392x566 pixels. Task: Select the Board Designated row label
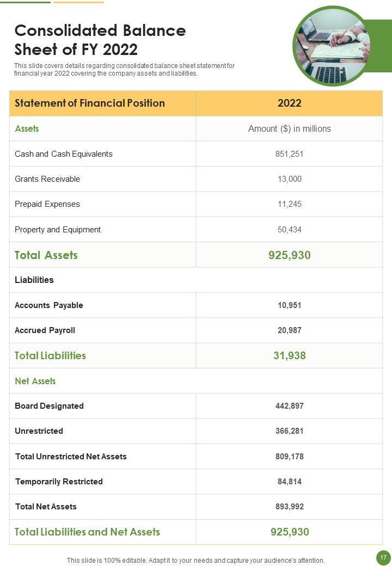pos(49,406)
